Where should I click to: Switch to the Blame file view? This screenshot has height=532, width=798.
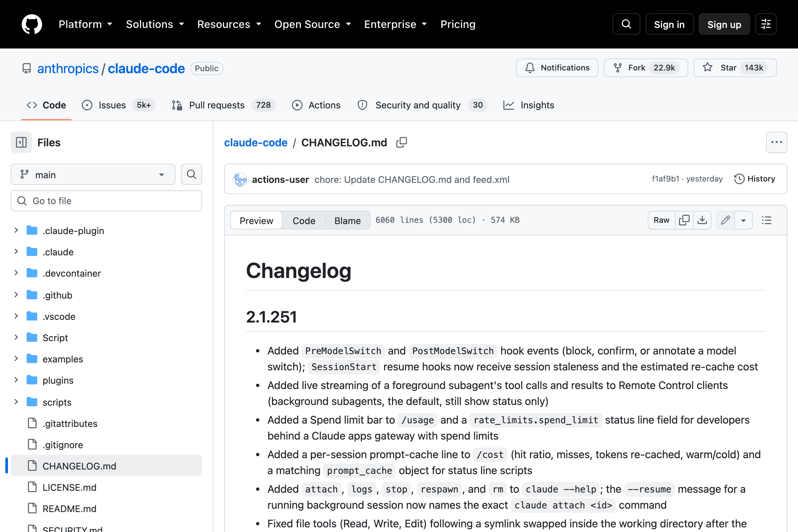point(347,220)
